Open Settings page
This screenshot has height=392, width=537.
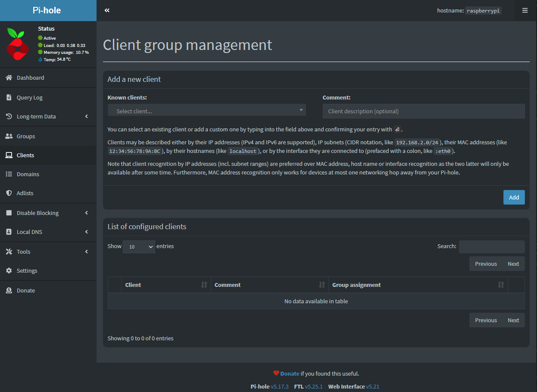[x=48, y=271]
